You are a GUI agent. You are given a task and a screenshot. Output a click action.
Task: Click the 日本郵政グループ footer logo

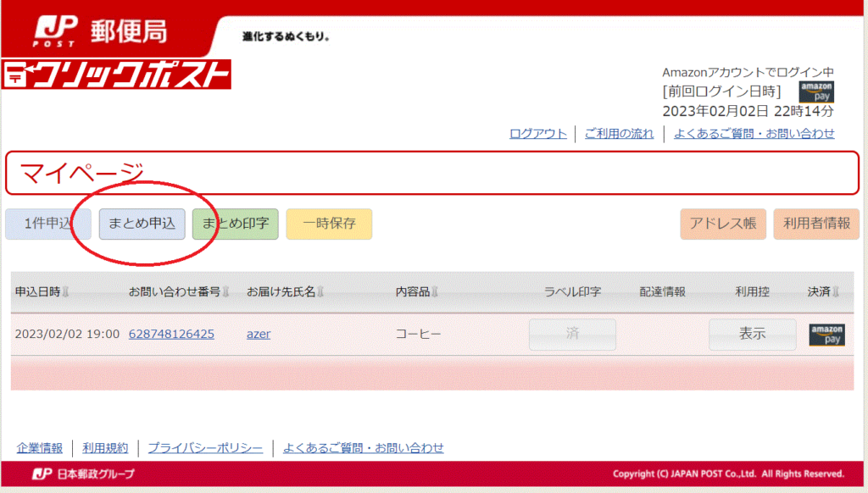click(83, 474)
